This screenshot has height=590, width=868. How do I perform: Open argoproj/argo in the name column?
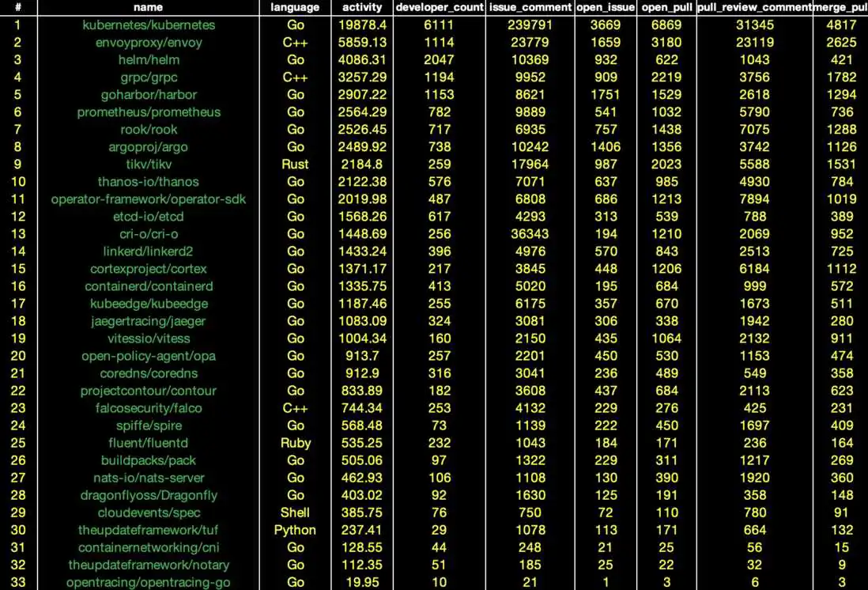pos(149,147)
